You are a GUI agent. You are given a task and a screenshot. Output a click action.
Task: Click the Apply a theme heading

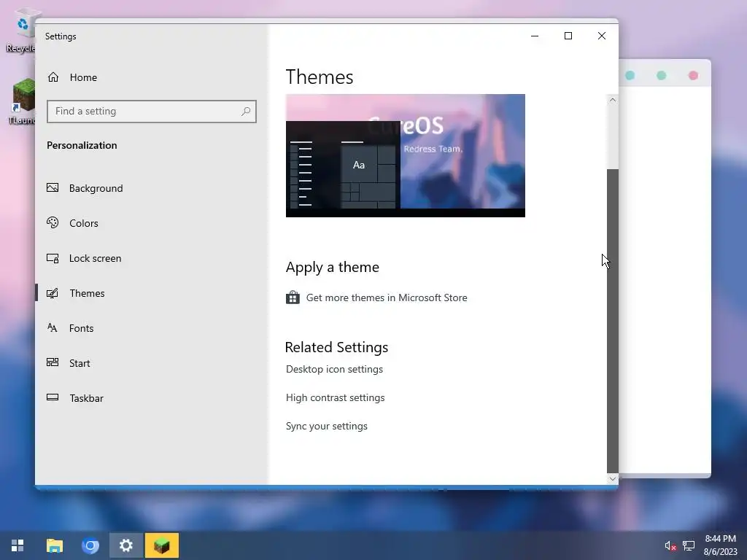point(333,267)
